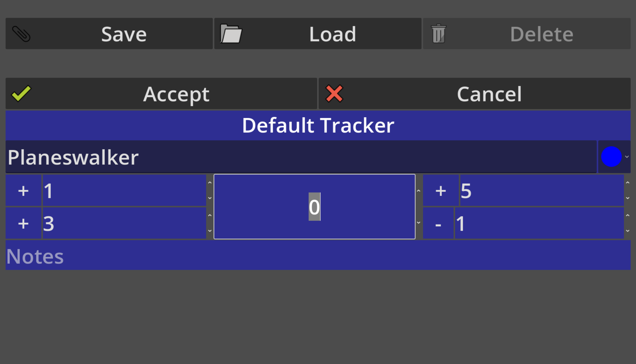Click the red X Cancel icon
This screenshot has height=364, width=636.
click(334, 94)
